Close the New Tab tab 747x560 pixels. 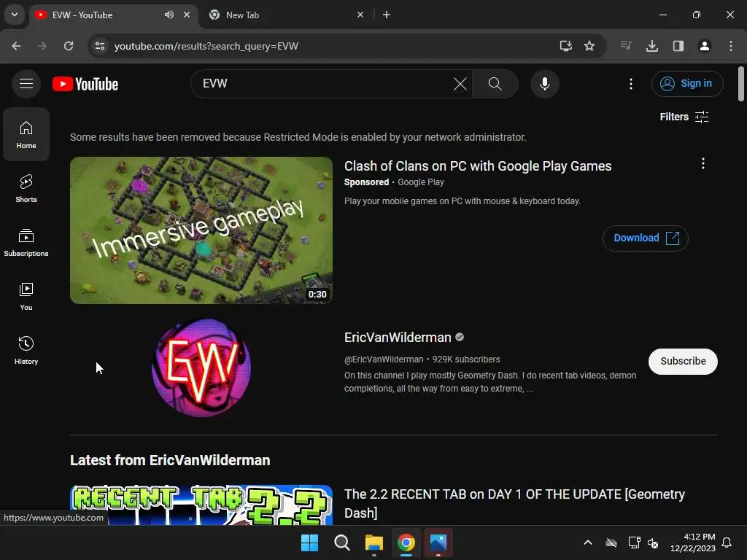coord(360,15)
